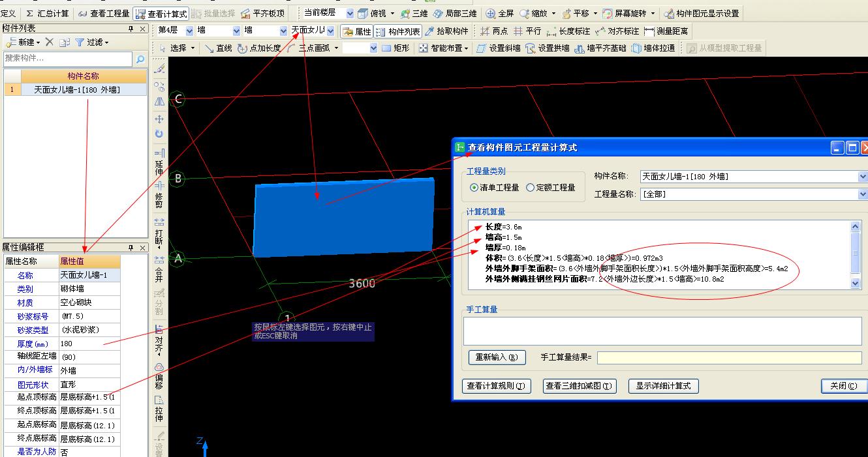Viewport: 868px width, 457px height.
Task: Click the 墙体拉通 tool
Action: (653, 48)
